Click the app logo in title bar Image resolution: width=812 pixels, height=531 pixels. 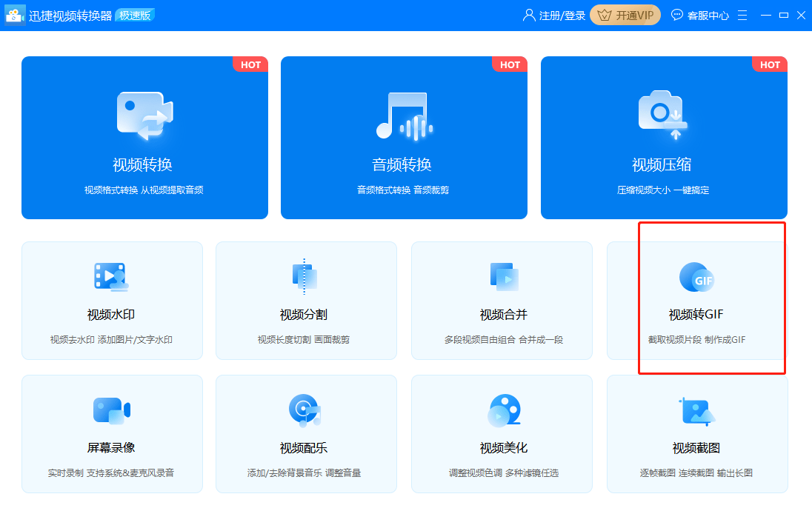[15, 14]
